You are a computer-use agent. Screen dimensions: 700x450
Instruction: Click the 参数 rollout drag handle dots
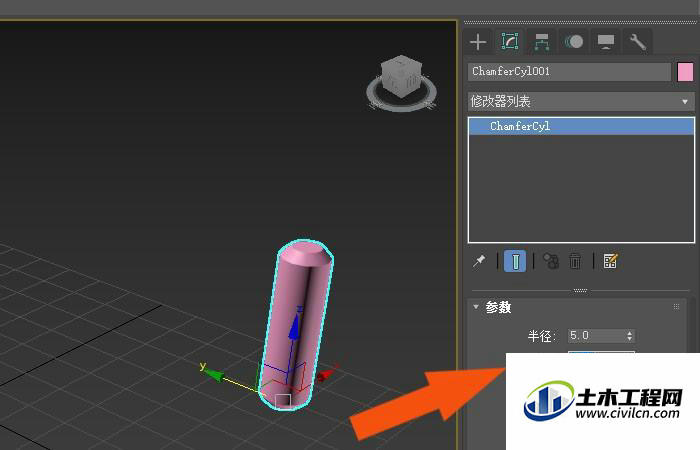click(676, 307)
